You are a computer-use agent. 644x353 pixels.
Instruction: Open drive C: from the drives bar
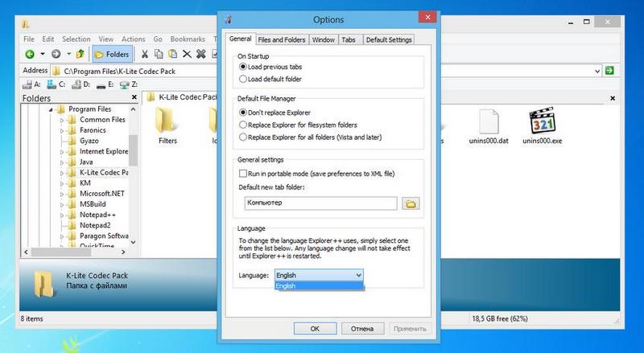tap(56, 84)
